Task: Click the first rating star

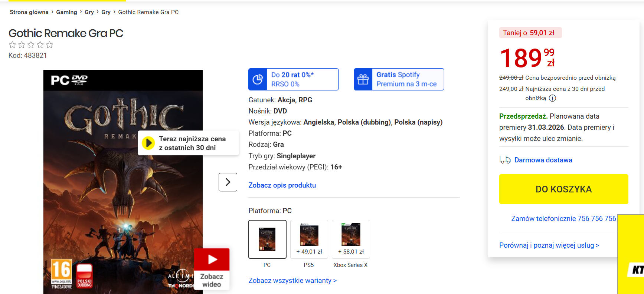Action: pos(12,45)
